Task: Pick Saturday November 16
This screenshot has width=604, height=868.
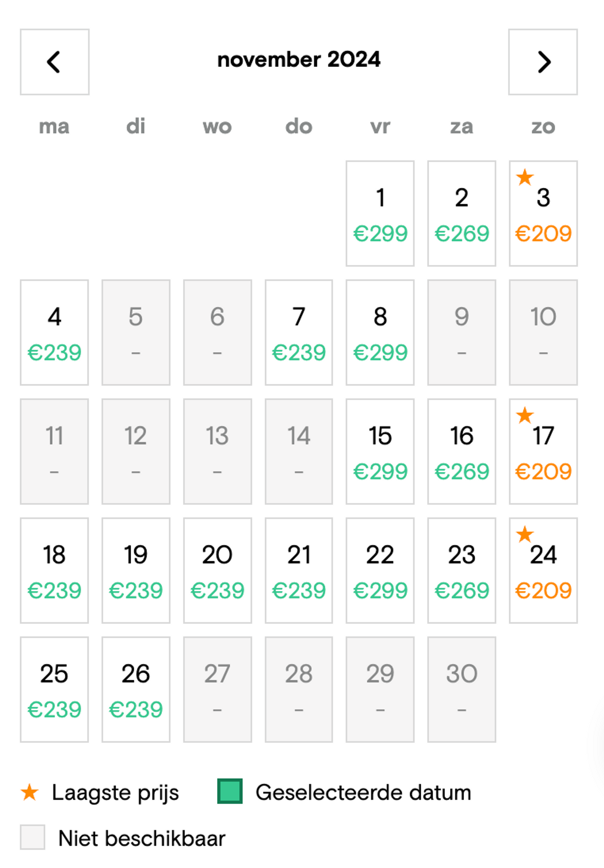Action: coord(462,451)
